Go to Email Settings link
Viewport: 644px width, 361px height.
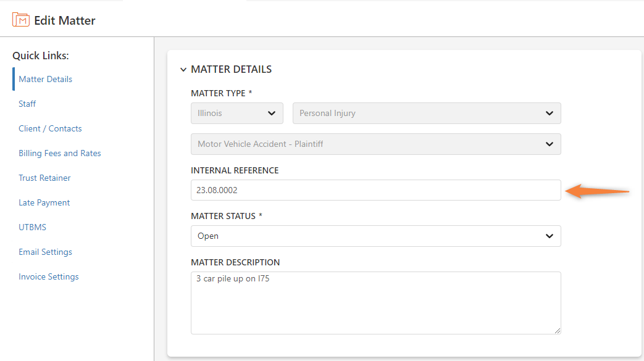tap(45, 252)
